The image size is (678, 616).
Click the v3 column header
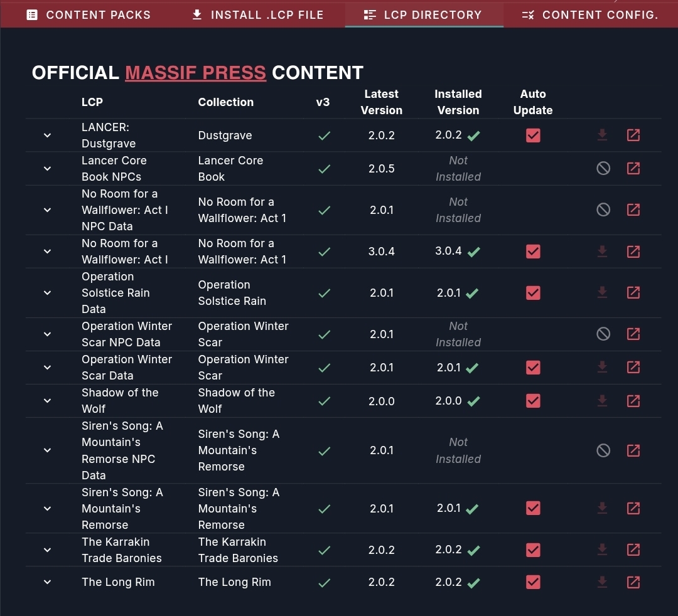tap(323, 102)
